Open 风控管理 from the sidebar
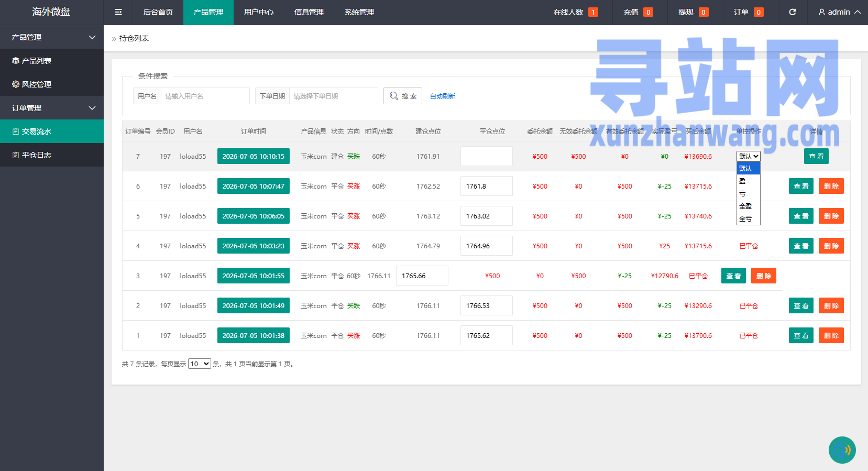868x471 pixels. [x=52, y=84]
